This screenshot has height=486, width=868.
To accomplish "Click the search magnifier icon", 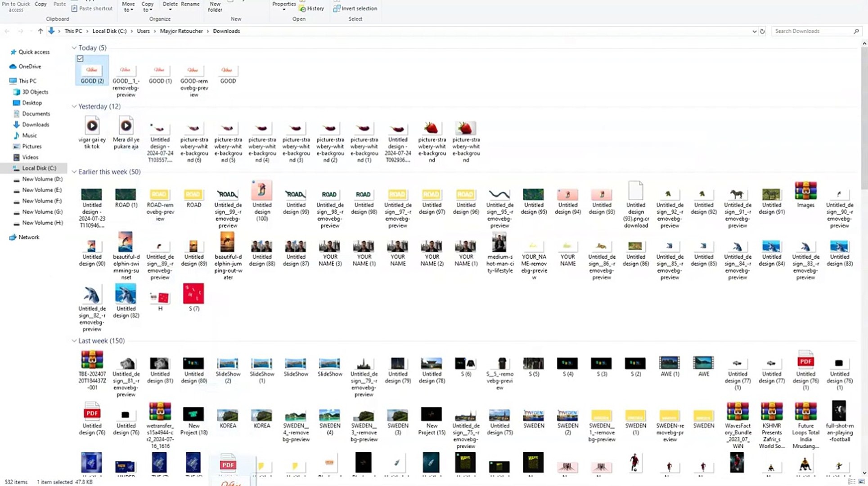I will (x=856, y=31).
